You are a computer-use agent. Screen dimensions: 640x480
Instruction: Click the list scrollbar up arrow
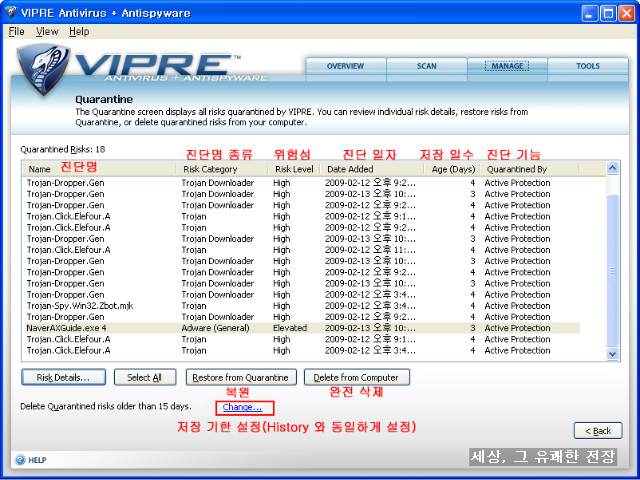[x=612, y=168]
